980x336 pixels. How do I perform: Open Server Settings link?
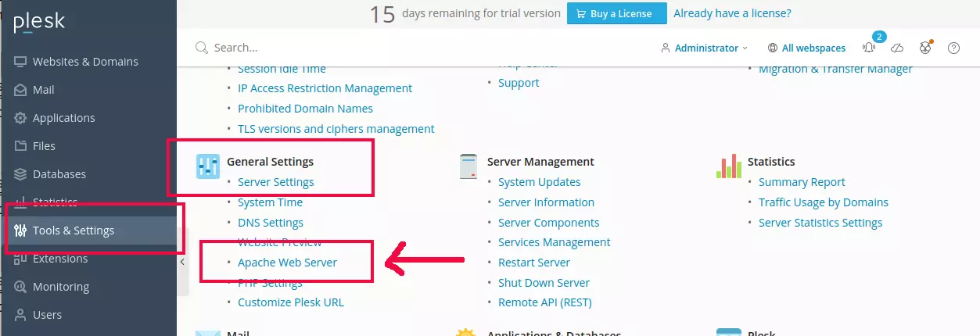[276, 182]
